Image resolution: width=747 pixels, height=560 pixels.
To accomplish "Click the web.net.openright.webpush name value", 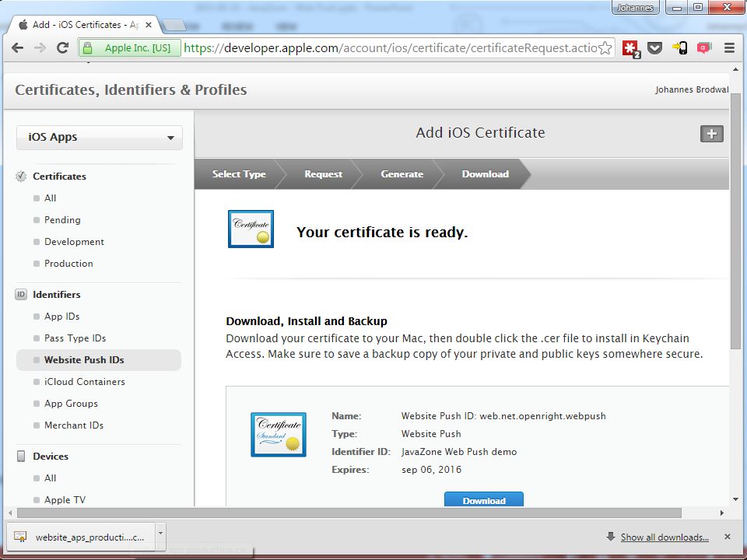I will coord(542,415).
